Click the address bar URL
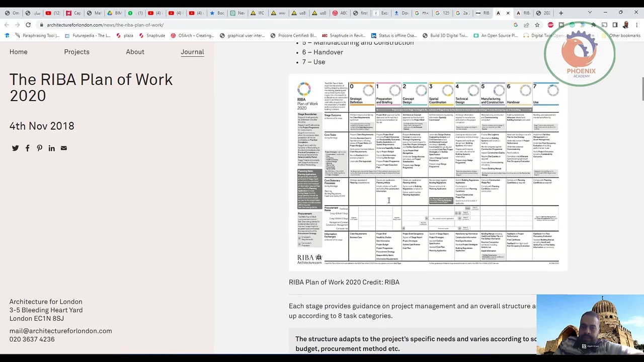This screenshot has height=362, width=644. click(x=105, y=25)
